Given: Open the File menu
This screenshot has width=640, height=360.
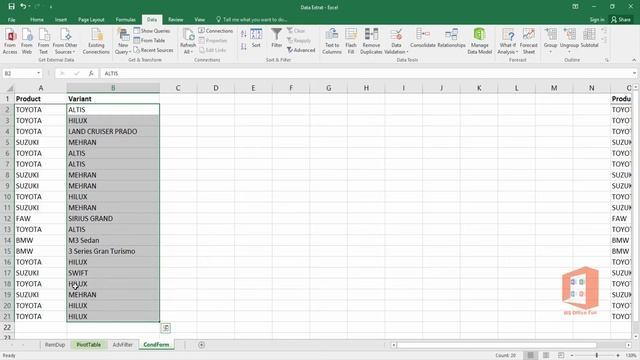Looking at the screenshot, I should point(11,20).
